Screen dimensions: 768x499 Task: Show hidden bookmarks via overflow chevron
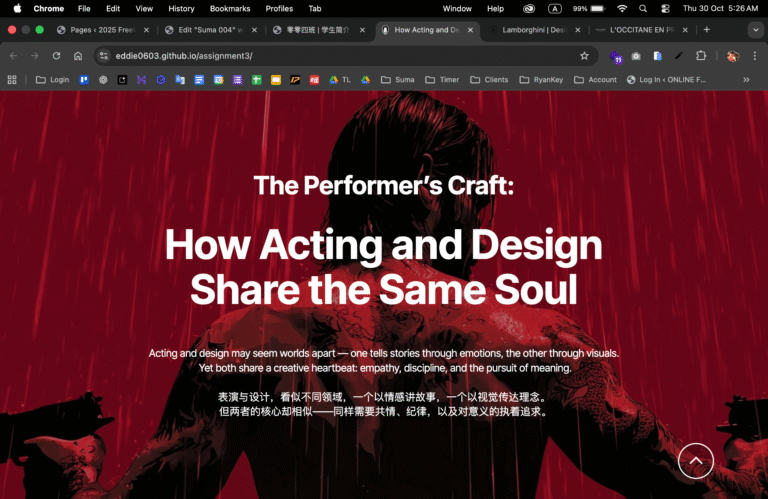click(746, 79)
